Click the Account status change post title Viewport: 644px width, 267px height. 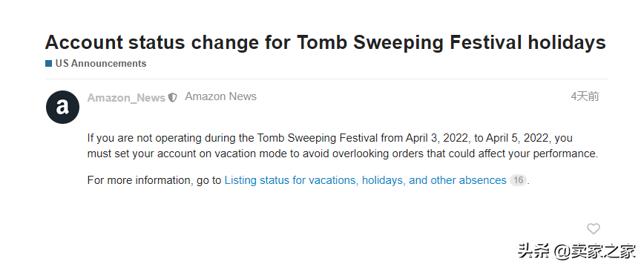[325, 42]
